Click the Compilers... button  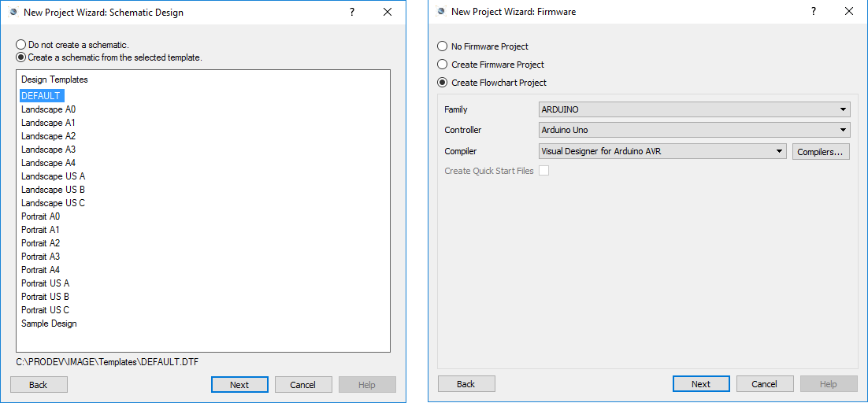coord(821,152)
